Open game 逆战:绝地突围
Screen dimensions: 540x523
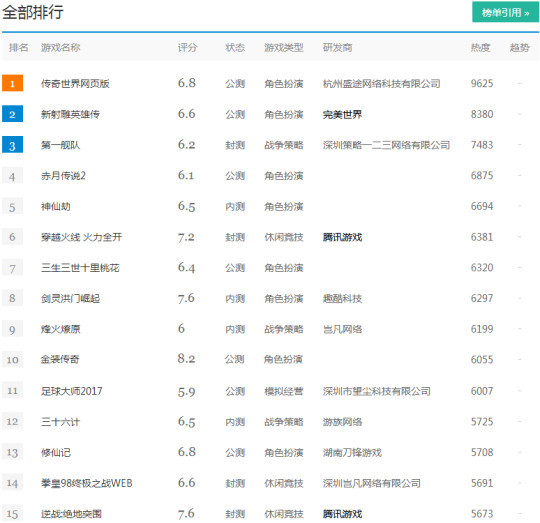[71, 514]
